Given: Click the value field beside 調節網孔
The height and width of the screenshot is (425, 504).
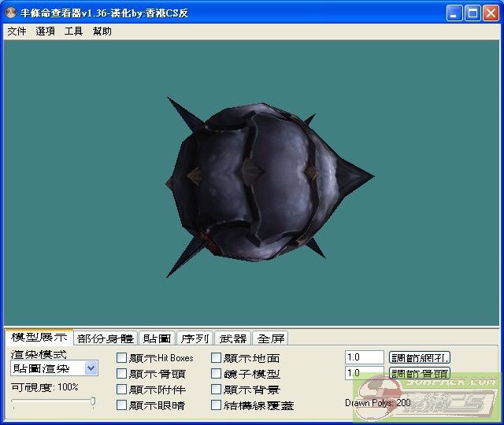Looking at the screenshot, I should (x=364, y=357).
